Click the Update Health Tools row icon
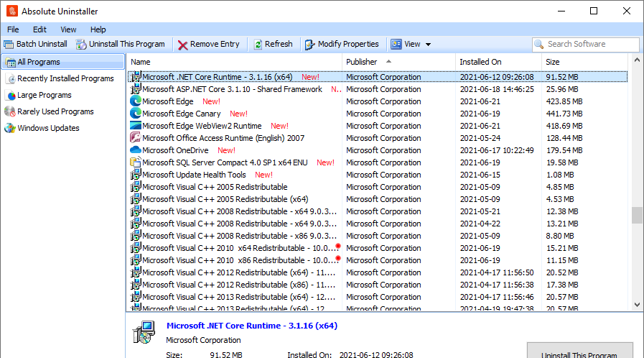Viewport: 644px width, 358px height. pyautogui.click(x=136, y=175)
